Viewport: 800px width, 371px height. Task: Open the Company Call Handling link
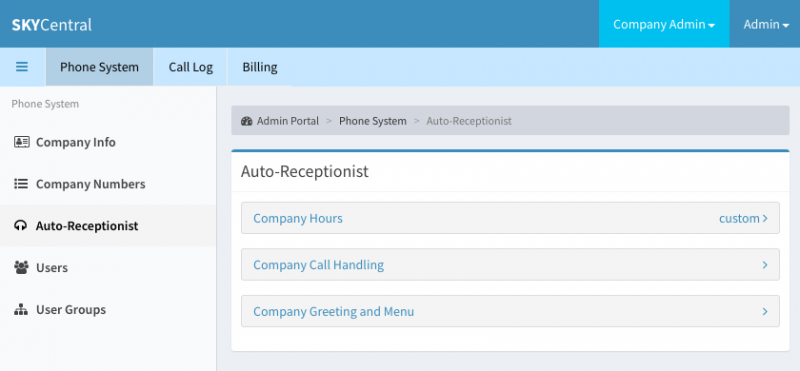tap(318, 265)
